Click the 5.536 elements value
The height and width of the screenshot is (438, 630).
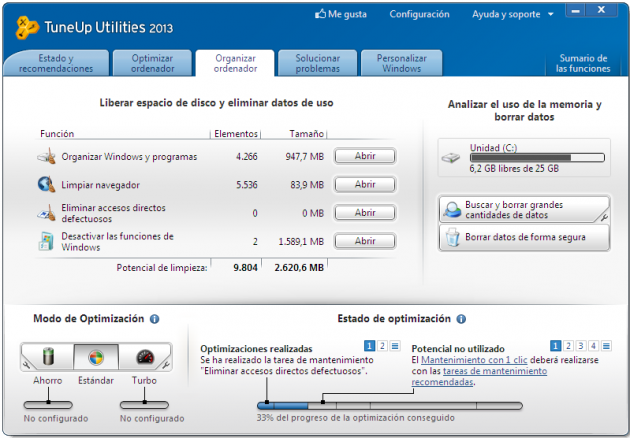click(247, 185)
